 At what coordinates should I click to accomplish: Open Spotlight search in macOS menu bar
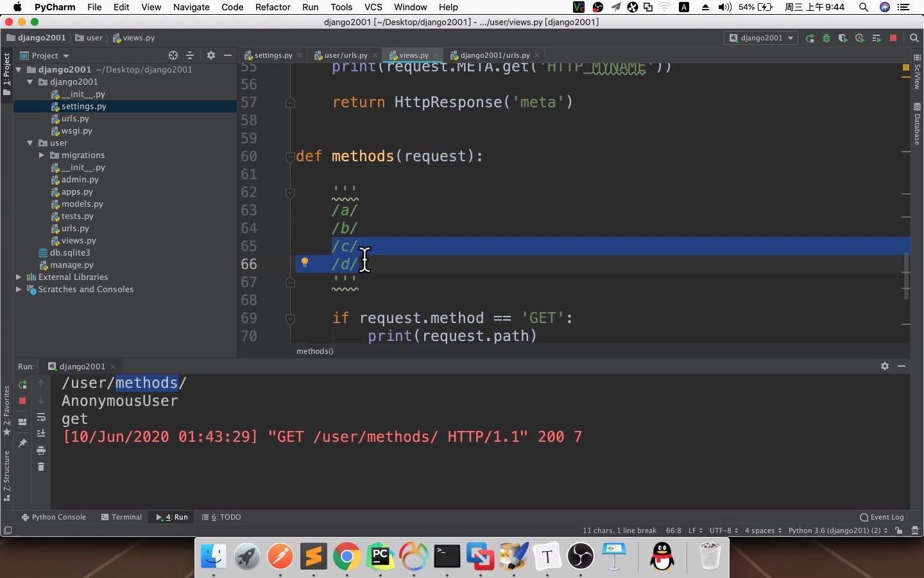click(x=864, y=7)
